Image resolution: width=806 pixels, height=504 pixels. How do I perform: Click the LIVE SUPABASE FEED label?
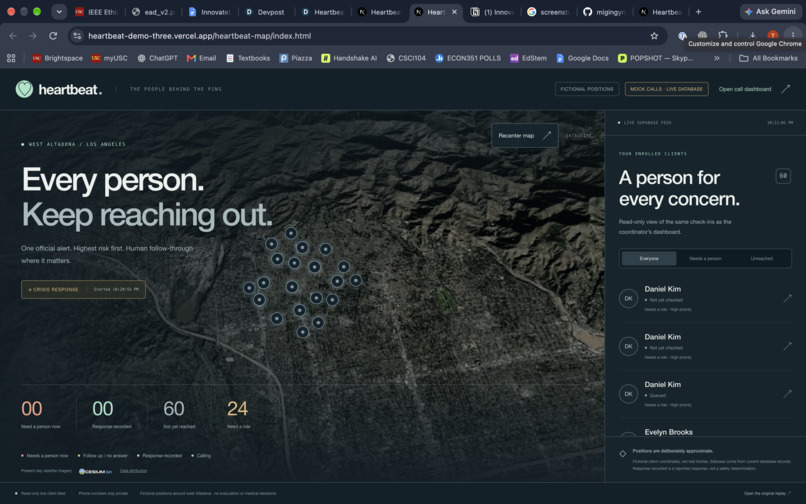(x=645, y=122)
